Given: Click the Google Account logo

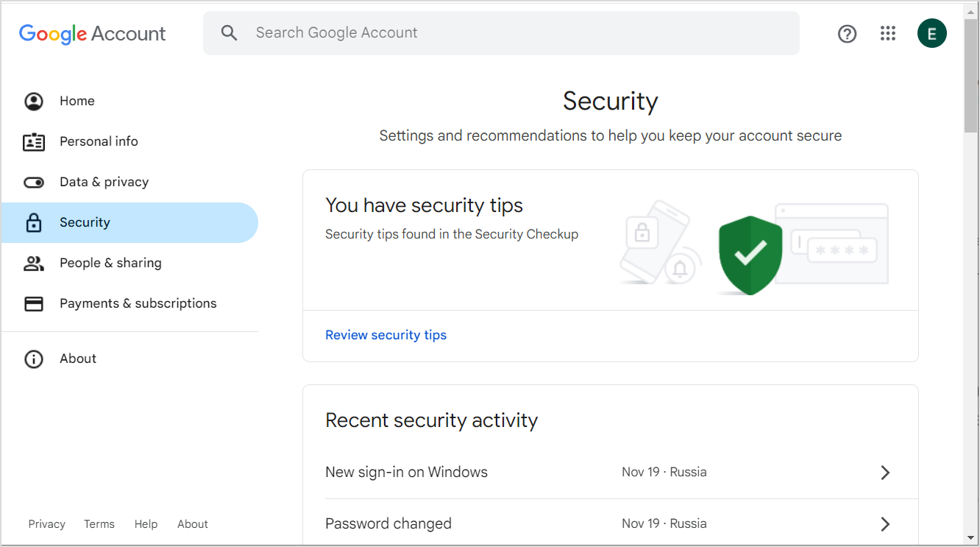Looking at the screenshot, I should 92,34.
